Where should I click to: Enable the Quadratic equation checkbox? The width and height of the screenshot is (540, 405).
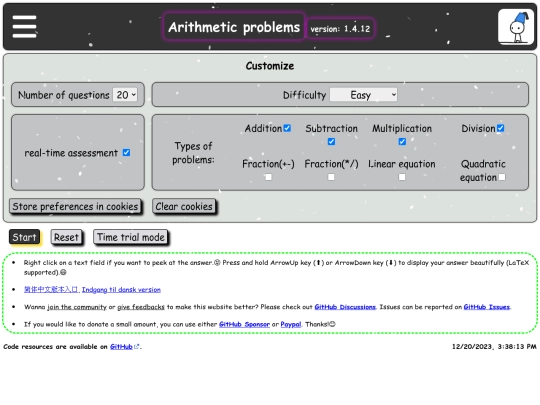coord(502,177)
